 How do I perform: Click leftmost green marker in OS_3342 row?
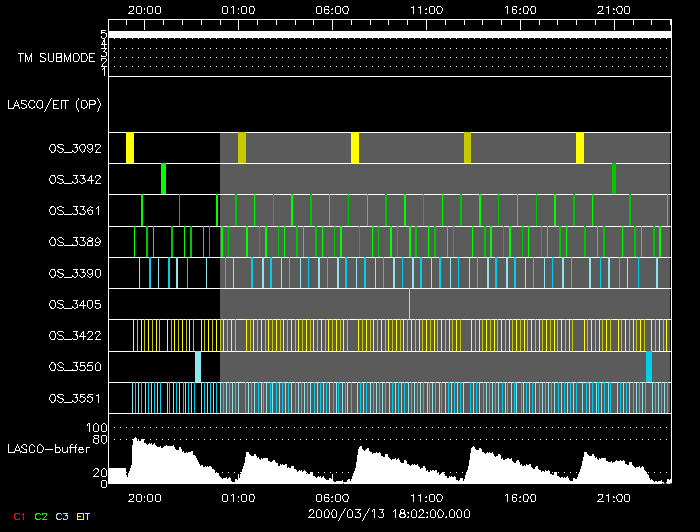coord(163,179)
